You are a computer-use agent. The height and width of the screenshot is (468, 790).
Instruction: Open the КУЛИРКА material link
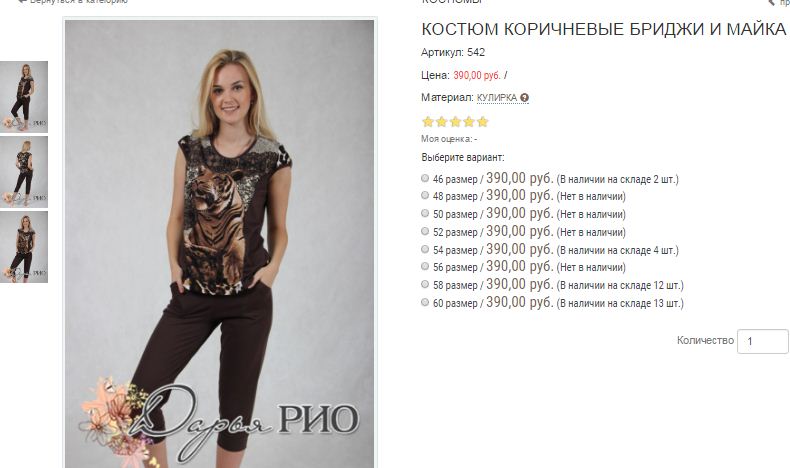click(x=497, y=98)
